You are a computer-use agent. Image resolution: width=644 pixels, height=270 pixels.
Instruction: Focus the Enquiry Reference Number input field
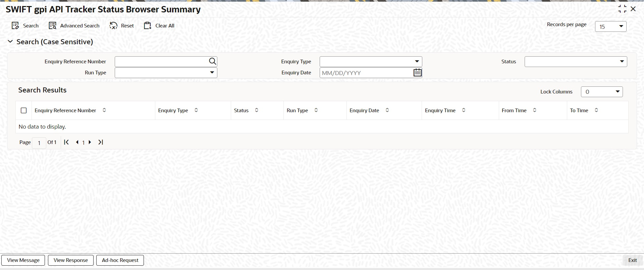162,61
